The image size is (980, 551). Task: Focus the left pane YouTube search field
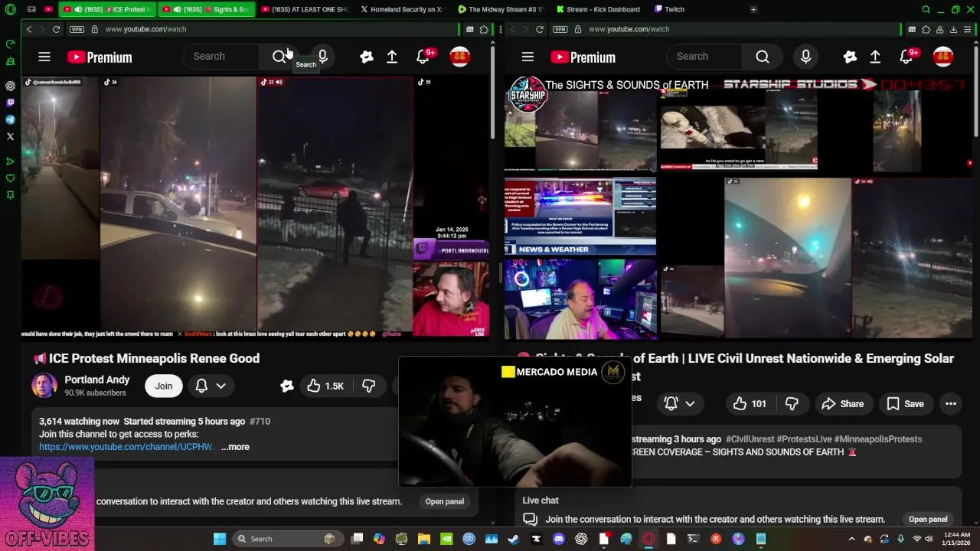[x=220, y=57]
